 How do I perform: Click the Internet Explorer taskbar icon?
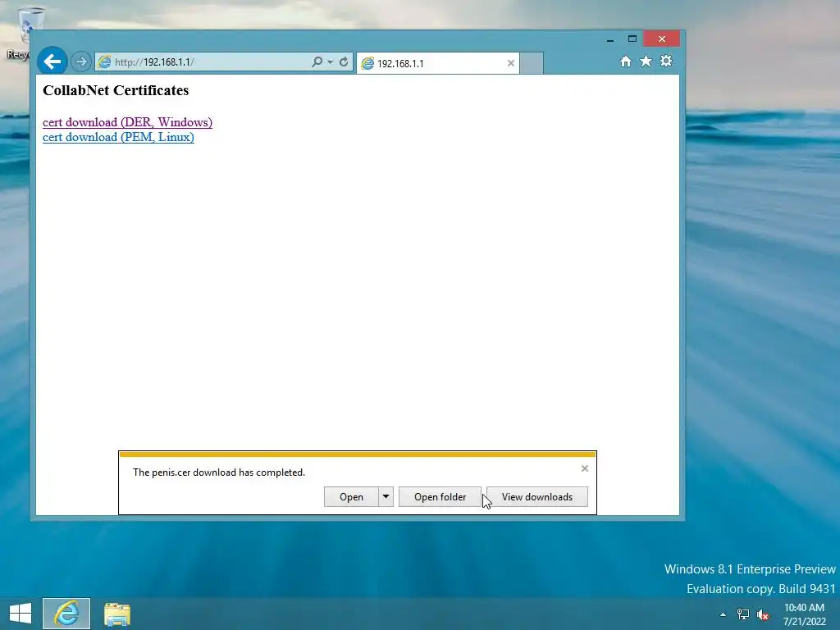click(66, 614)
